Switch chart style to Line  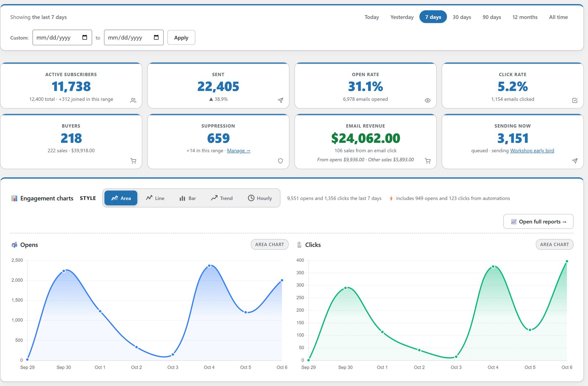155,198
